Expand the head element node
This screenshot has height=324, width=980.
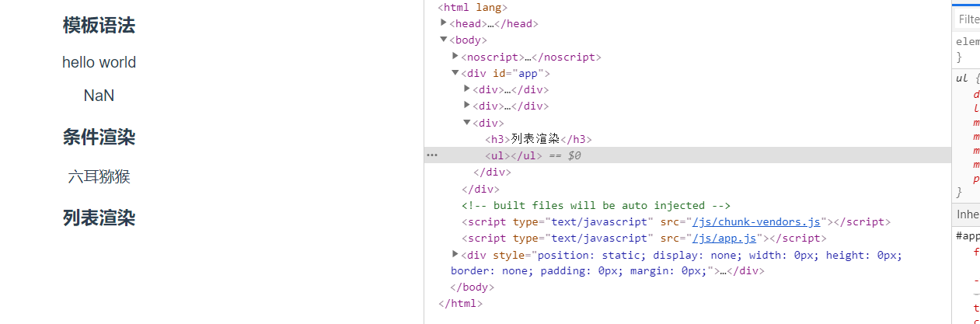click(x=444, y=23)
